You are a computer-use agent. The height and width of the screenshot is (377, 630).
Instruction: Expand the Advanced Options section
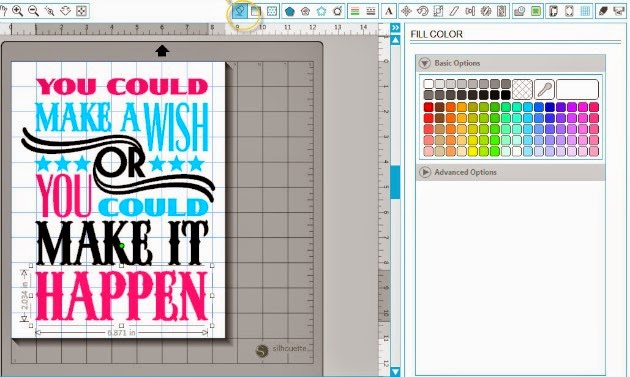[424, 172]
